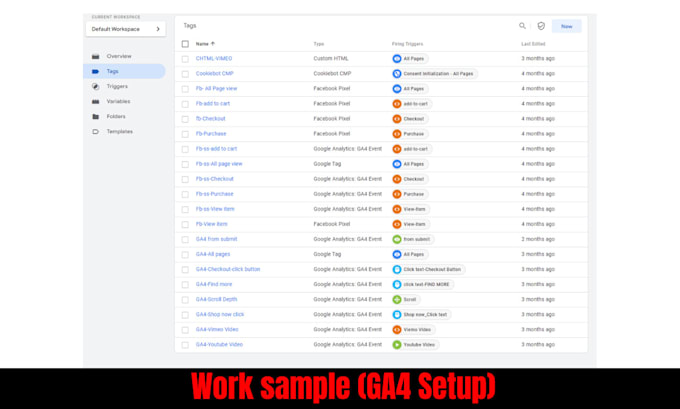The image size is (680, 409).
Task: Click Cookiebot CMP type cell
Action: pyautogui.click(x=332, y=74)
